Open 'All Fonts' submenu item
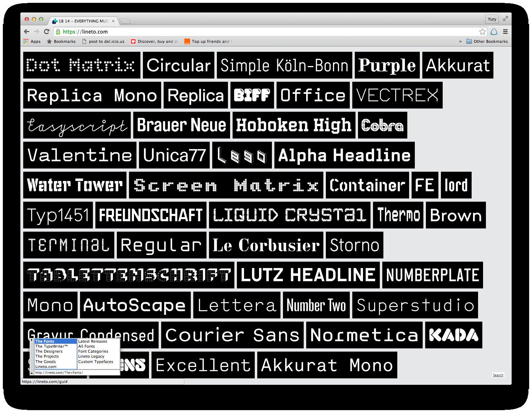The width and height of the screenshot is (532, 413). pyautogui.click(x=98, y=346)
